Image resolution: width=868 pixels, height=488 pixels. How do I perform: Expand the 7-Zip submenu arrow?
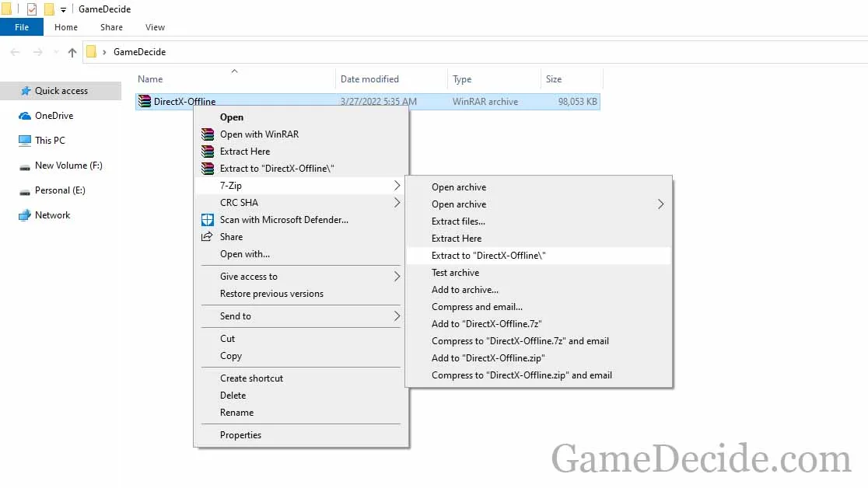[x=397, y=186]
